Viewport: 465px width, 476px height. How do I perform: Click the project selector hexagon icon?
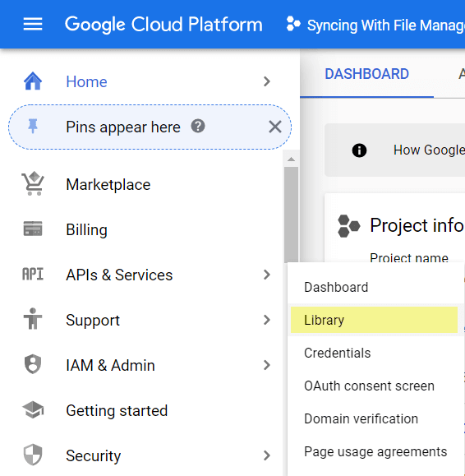(x=293, y=24)
